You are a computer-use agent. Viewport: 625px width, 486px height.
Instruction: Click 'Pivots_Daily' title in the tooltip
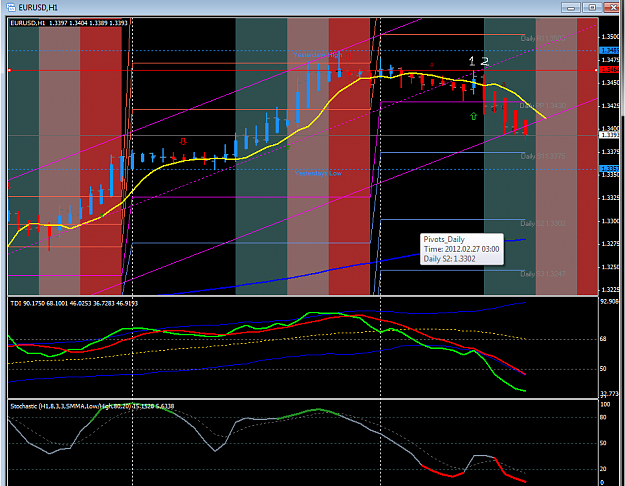pos(444,239)
